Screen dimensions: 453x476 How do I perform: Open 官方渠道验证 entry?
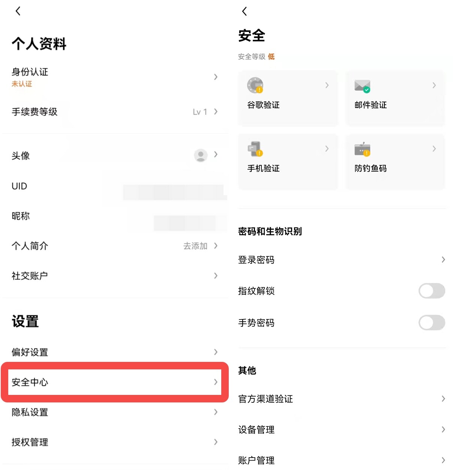coord(342,399)
